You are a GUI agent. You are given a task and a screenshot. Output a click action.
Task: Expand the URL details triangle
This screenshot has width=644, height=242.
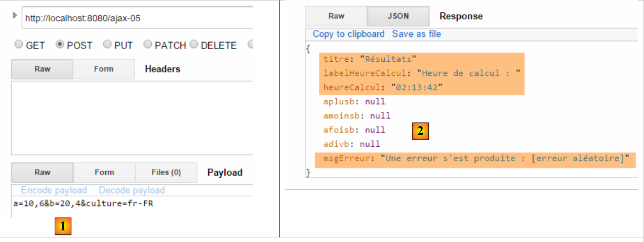point(15,16)
